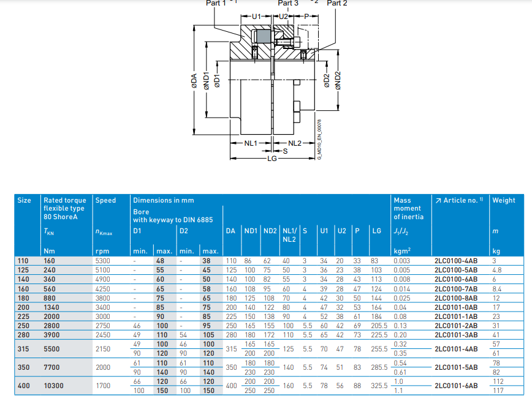Click the Weight column header
The image size is (532, 401).
click(x=504, y=200)
